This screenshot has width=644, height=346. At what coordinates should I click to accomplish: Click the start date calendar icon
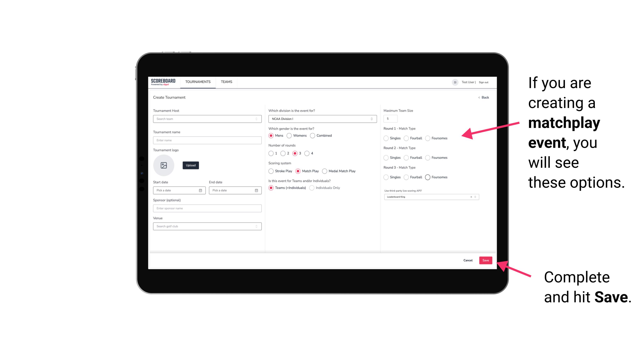tap(201, 190)
